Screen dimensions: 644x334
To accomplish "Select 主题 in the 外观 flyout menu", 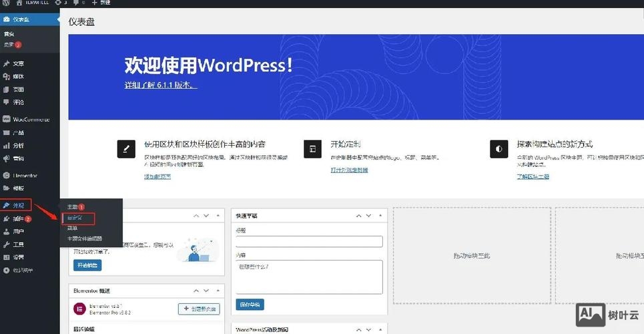I will [76, 207].
